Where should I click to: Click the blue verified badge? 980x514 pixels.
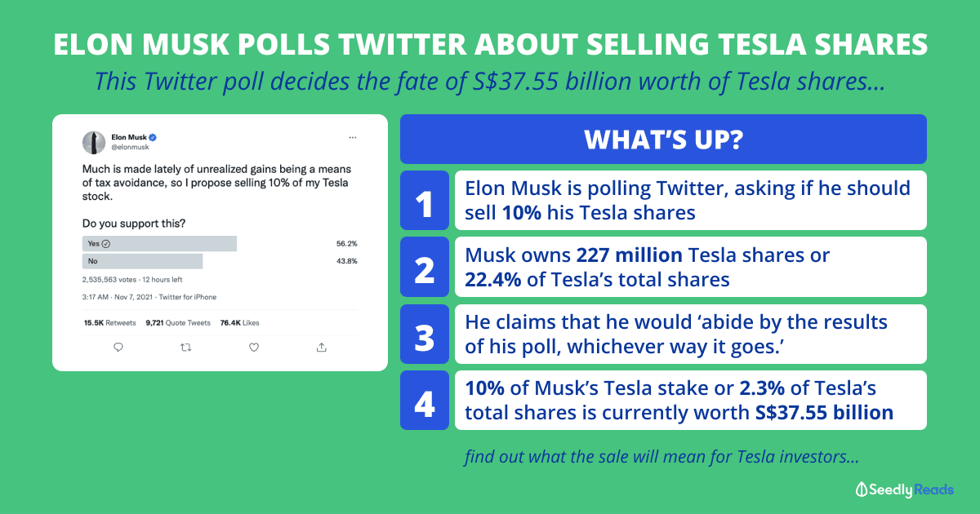[153, 137]
